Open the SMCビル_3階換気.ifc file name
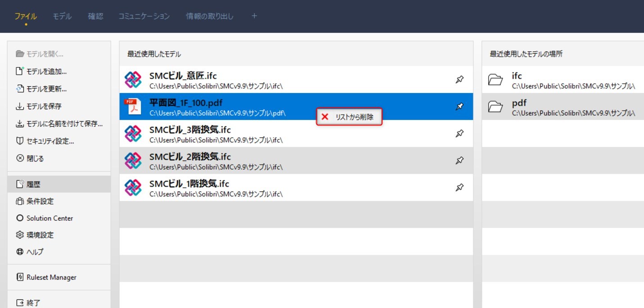The width and height of the screenshot is (644, 308). [x=190, y=130]
